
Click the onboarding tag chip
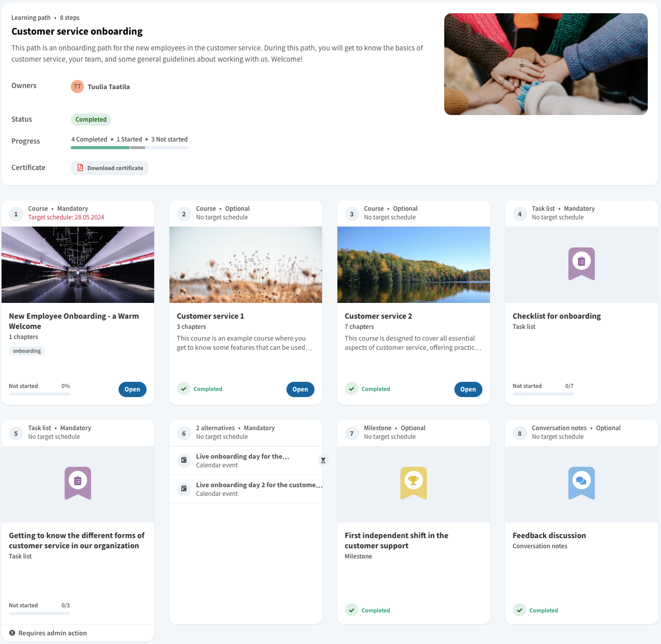point(27,351)
